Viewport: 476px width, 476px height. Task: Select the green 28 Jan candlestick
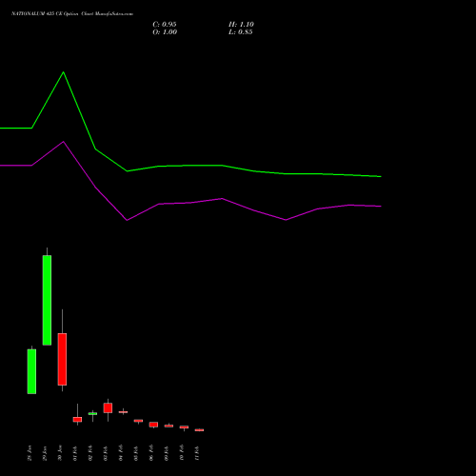click(x=31, y=371)
